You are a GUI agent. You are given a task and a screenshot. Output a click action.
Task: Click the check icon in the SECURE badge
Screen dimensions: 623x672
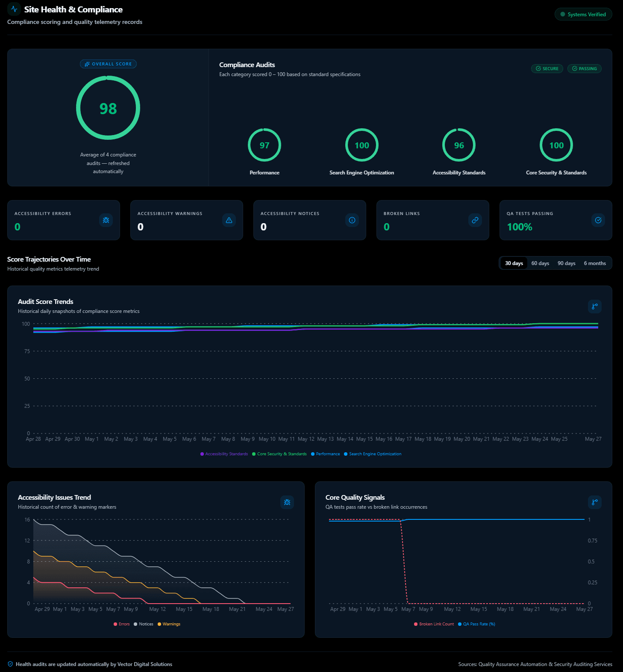point(538,68)
